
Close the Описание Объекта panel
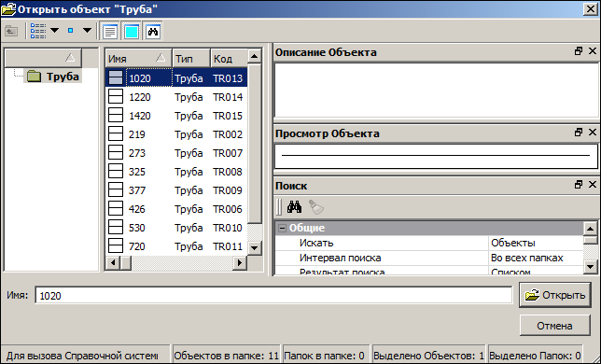point(593,51)
